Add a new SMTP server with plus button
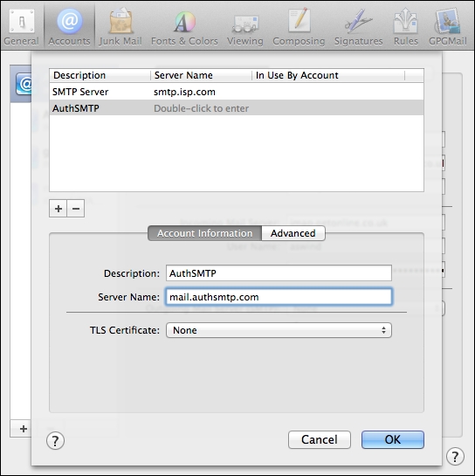This screenshot has height=476, width=475. click(58, 209)
